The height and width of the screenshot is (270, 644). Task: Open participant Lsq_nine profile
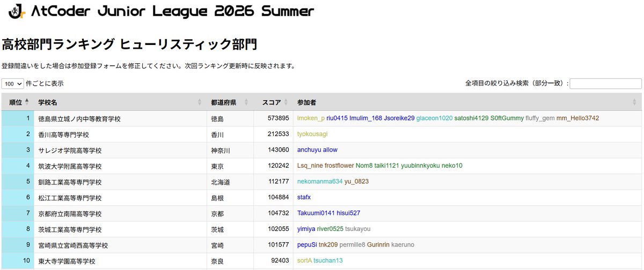click(310, 166)
